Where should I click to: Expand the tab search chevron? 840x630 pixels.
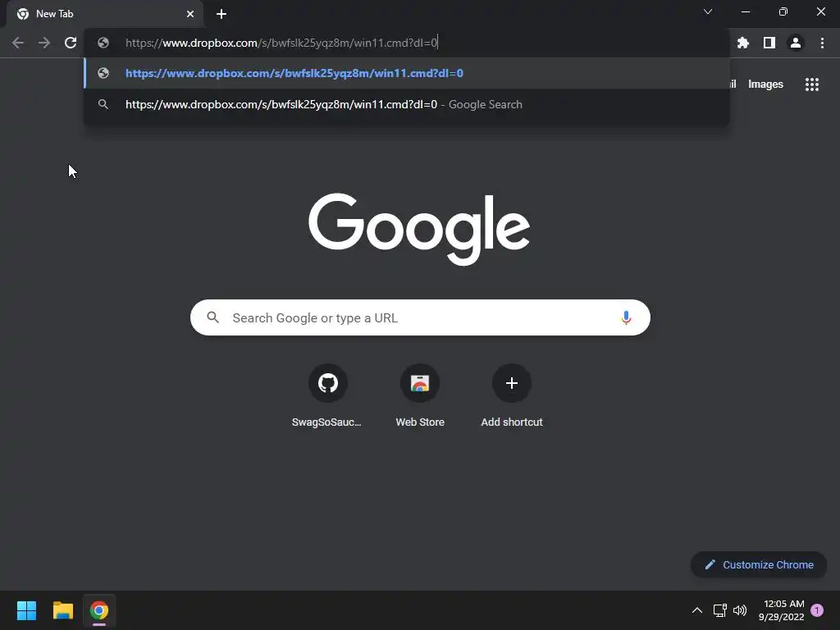point(708,11)
